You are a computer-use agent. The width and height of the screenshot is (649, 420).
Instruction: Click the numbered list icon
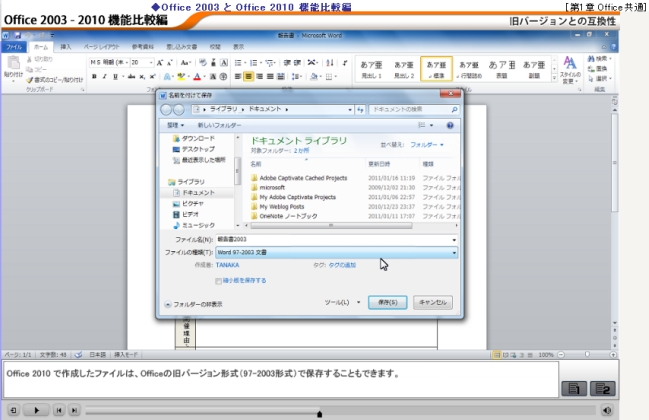click(x=253, y=63)
